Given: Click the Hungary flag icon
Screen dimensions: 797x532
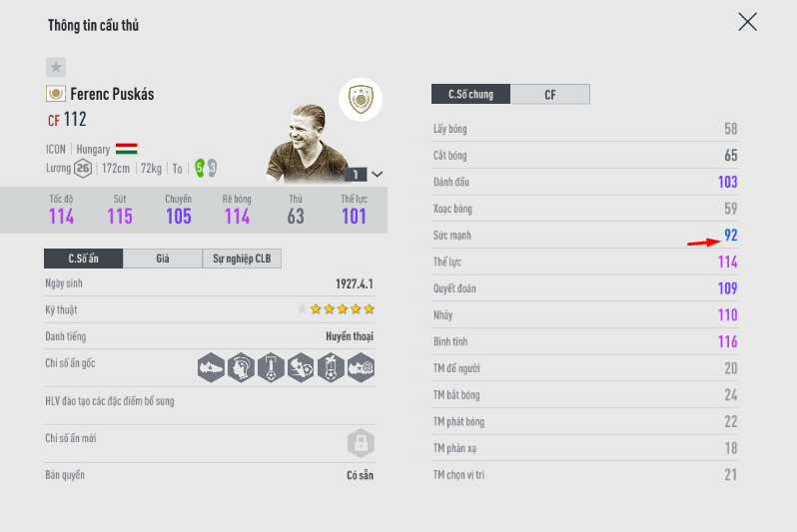Looking at the screenshot, I should (x=127, y=149).
